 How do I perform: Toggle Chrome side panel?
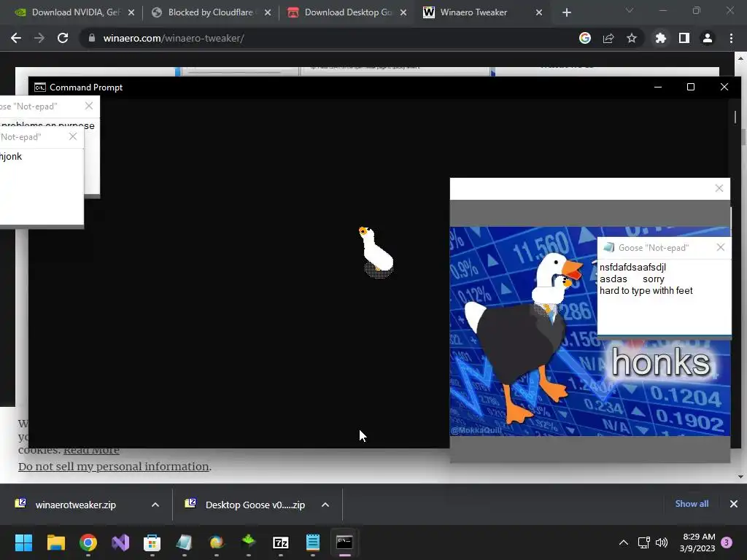click(684, 38)
